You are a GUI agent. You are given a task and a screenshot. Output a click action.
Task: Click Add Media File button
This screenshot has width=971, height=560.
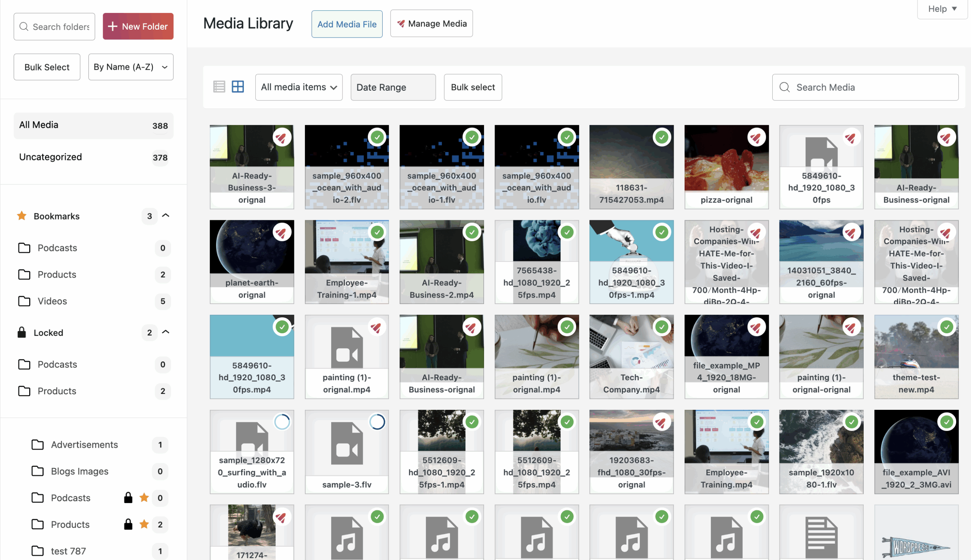(347, 24)
